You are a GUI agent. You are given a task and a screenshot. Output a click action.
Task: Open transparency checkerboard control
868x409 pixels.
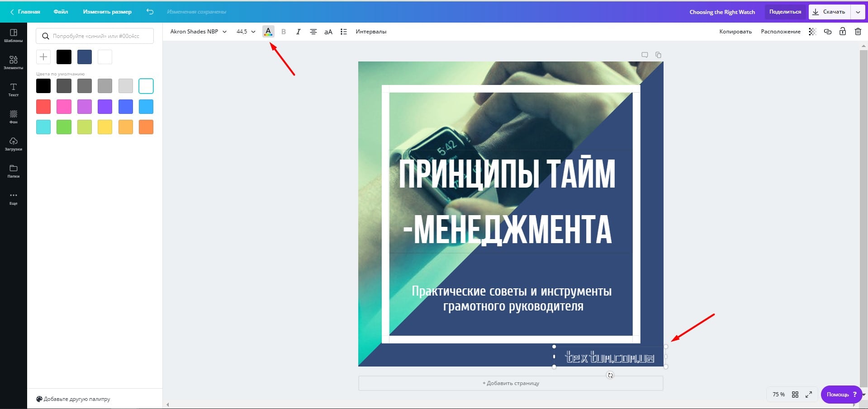(812, 32)
